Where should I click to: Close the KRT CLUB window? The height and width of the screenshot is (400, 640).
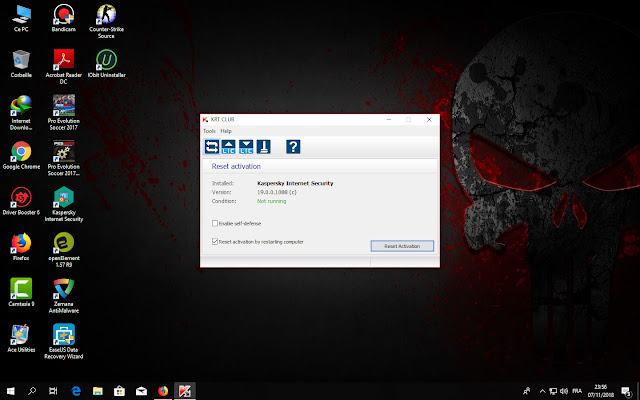click(429, 120)
